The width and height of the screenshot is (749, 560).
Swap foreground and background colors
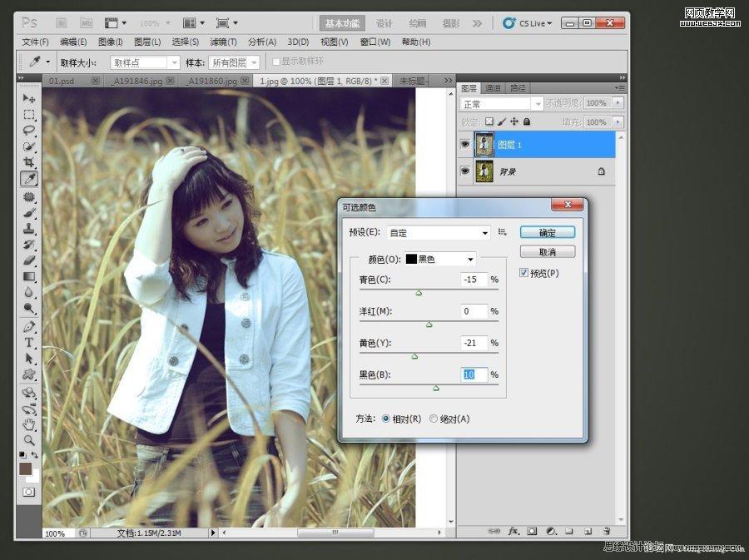click(35, 455)
